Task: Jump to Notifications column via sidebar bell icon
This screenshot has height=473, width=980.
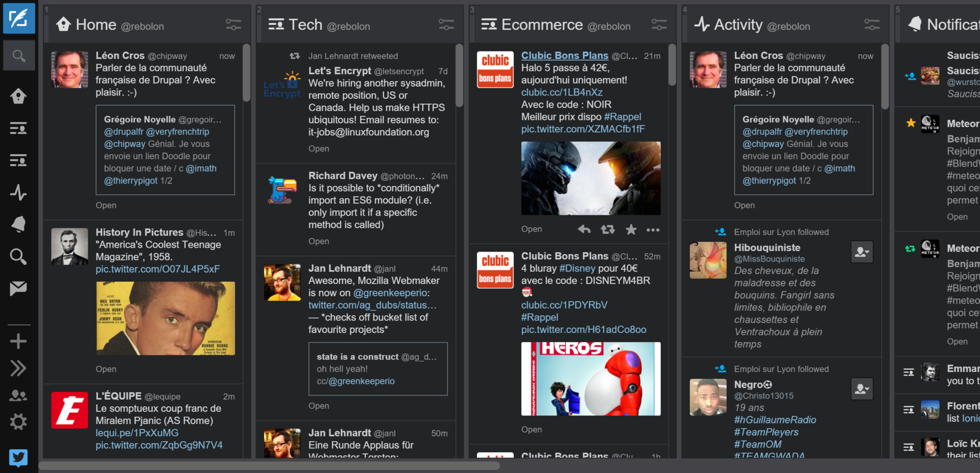Action: point(18,224)
